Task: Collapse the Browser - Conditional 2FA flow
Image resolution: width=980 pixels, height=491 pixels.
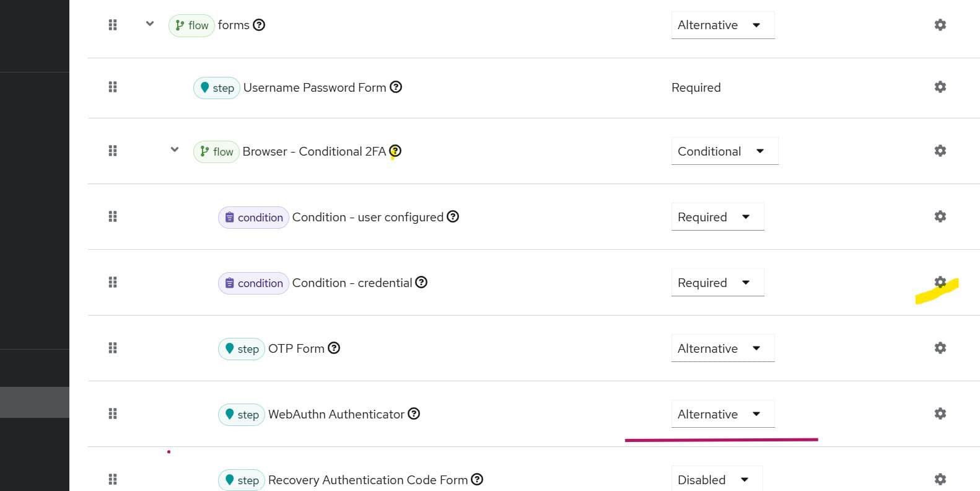Action: (x=174, y=149)
